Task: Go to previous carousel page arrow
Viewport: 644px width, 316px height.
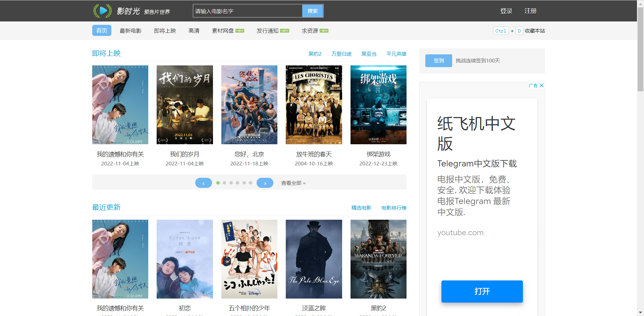Action: pyautogui.click(x=204, y=183)
